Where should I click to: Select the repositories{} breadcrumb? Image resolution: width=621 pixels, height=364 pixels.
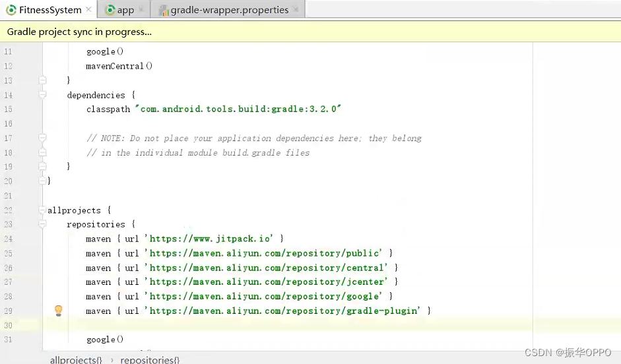pyautogui.click(x=150, y=359)
